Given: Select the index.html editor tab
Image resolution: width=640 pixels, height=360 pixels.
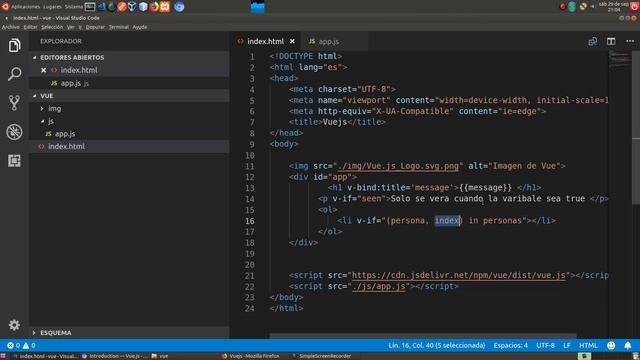Looking at the screenshot, I should [265, 41].
